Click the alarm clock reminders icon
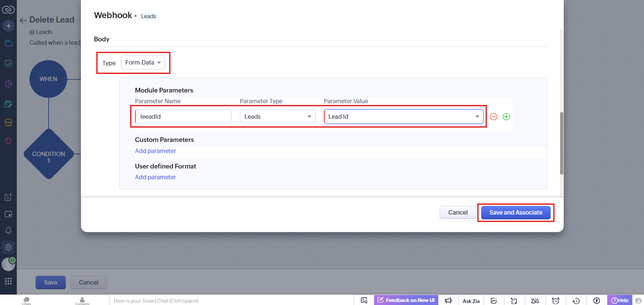 [556, 301]
